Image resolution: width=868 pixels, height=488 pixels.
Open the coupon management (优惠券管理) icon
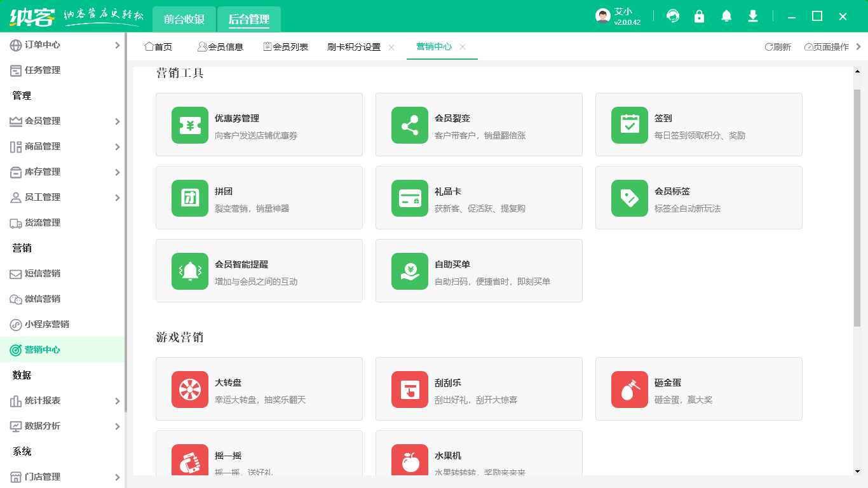coord(189,125)
